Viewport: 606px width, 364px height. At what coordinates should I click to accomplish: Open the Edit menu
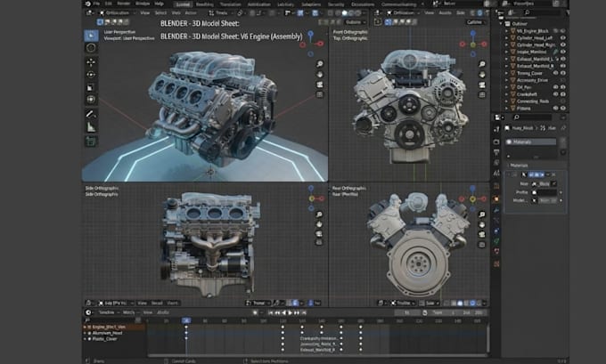109,4
